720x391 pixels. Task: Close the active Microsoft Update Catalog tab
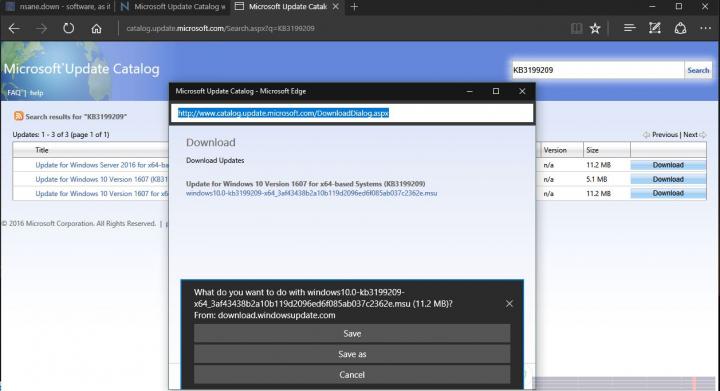pyautogui.click(x=336, y=6)
